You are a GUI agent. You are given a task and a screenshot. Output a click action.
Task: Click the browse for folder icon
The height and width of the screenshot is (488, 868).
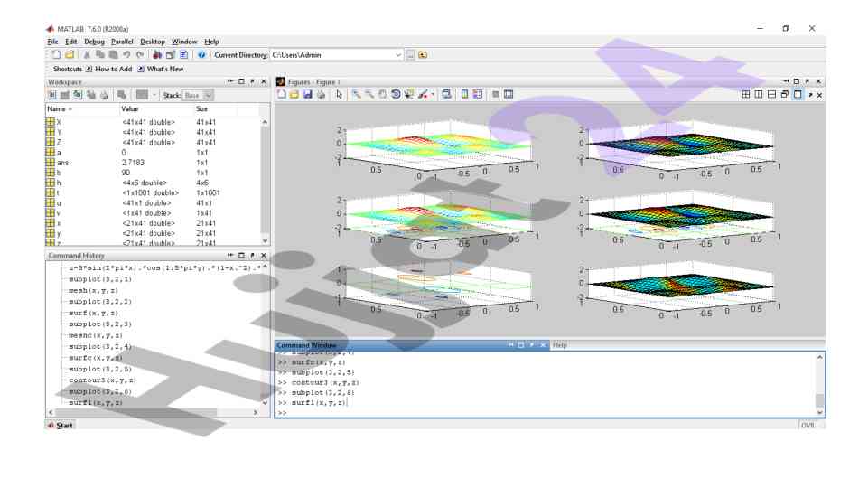[x=410, y=55]
